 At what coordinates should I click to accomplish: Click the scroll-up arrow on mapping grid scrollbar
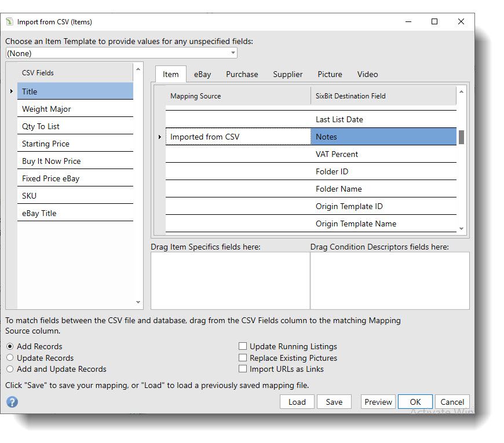click(462, 91)
